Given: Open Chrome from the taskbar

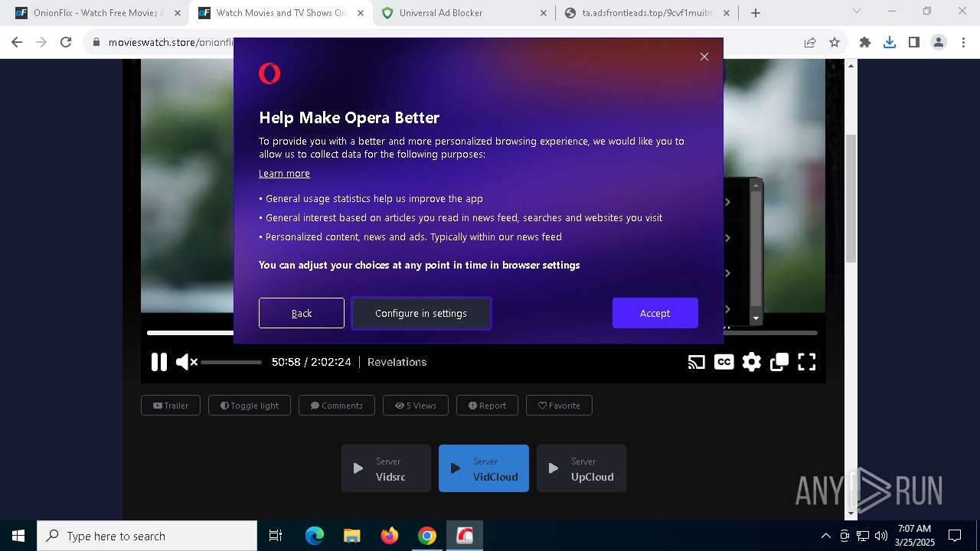Looking at the screenshot, I should pyautogui.click(x=427, y=536).
